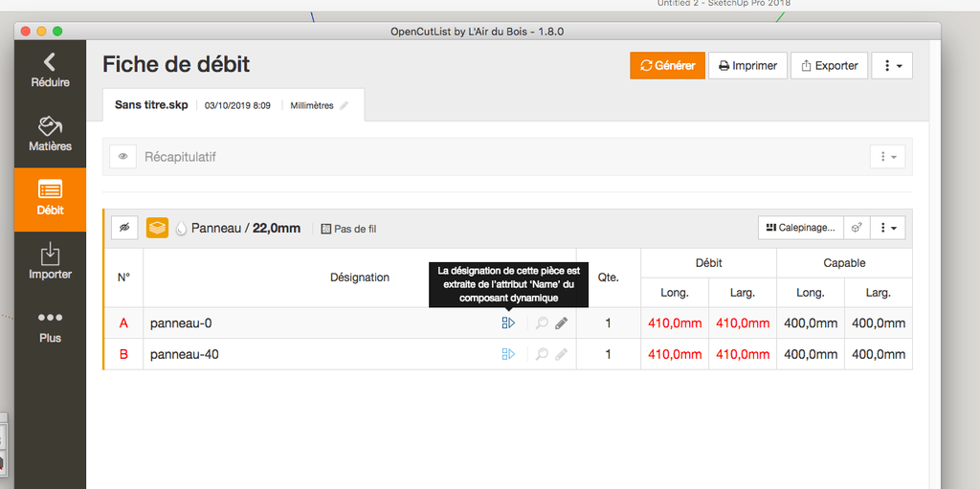The width and height of the screenshot is (980, 489).
Task: Click the Fiche de débit heading
Action: (x=176, y=64)
